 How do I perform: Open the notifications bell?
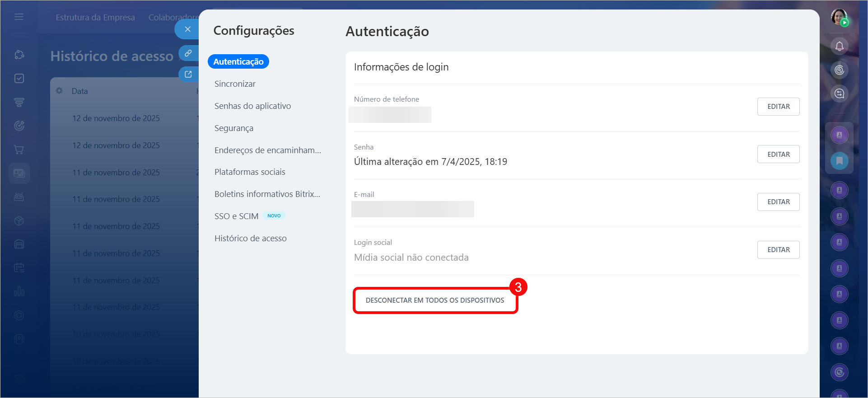coord(839,46)
